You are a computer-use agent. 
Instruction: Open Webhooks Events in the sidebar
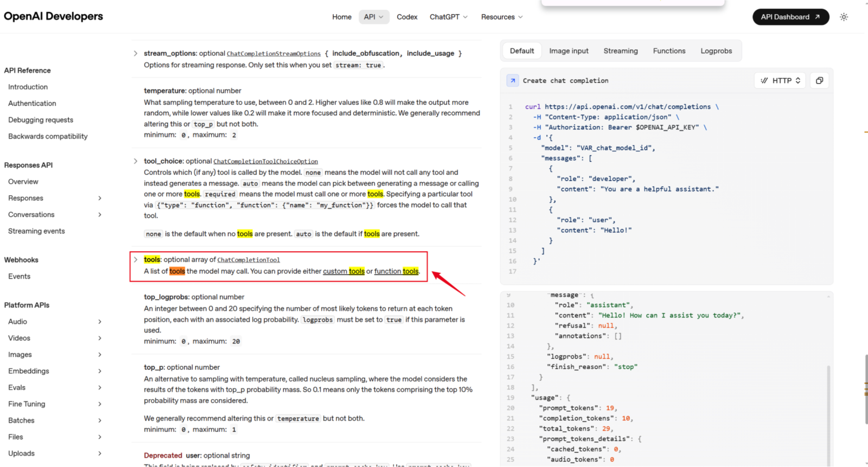[19, 276]
